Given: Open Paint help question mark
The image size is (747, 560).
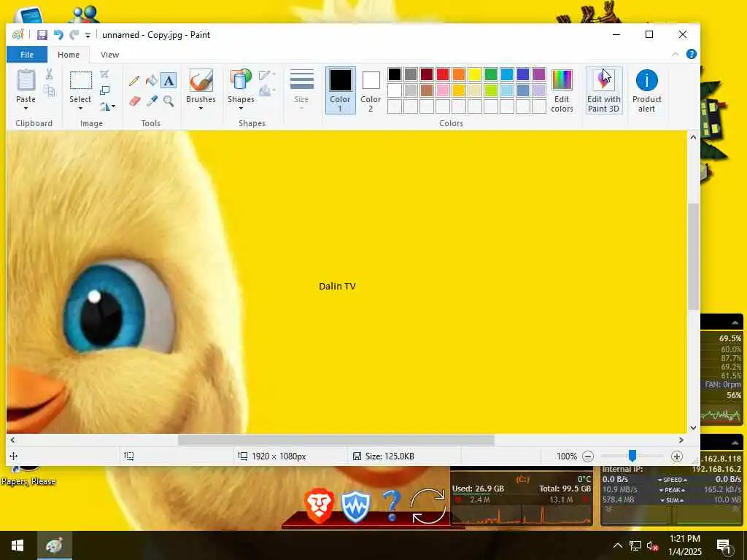Looking at the screenshot, I should [692, 54].
